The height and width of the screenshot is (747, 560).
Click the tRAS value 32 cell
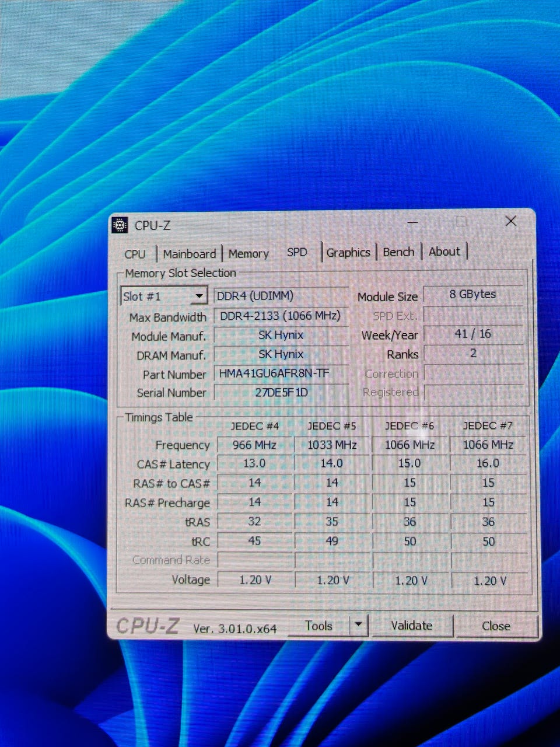(x=255, y=521)
